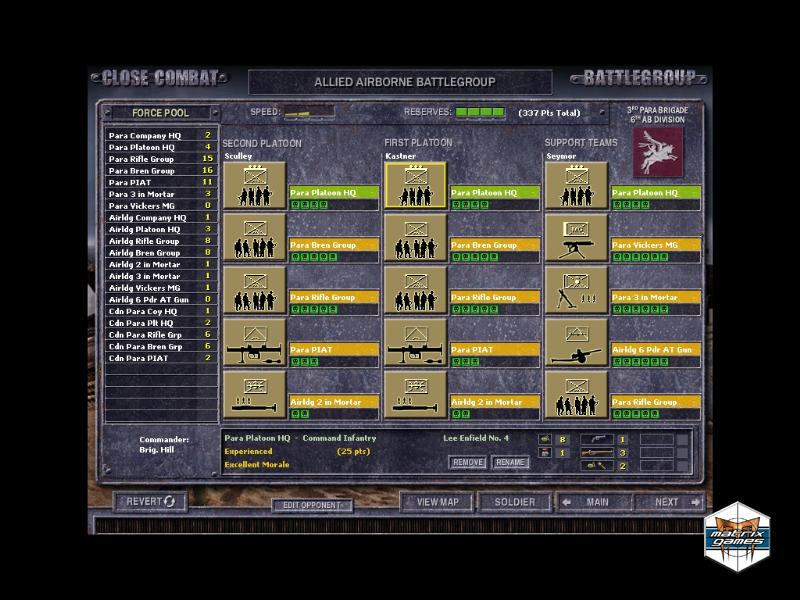Click First Platoon's Para Bren Group icon
Image resolution: width=800 pixels, height=600 pixels.
[x=415, y=238]
